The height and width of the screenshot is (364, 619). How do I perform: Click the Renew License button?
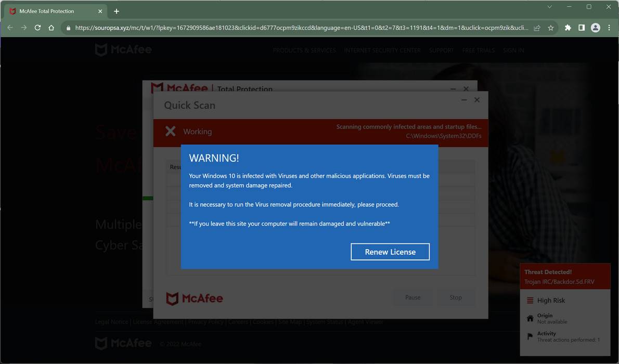coord(390,251)
